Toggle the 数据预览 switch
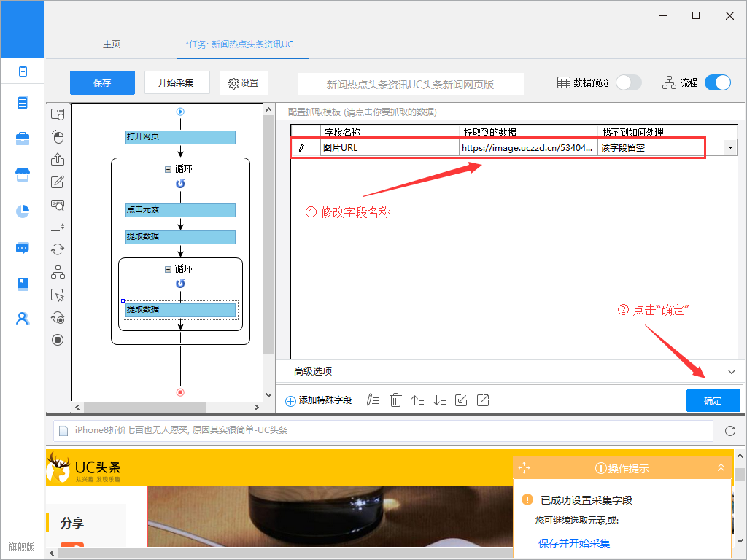The width and height of the screenshot is (747, 560). [x=628, y=82]
